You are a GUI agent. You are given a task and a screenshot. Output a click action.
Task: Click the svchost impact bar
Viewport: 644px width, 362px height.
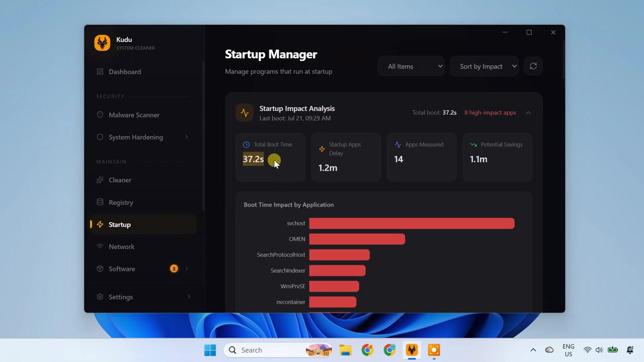[x=412, y=223]
